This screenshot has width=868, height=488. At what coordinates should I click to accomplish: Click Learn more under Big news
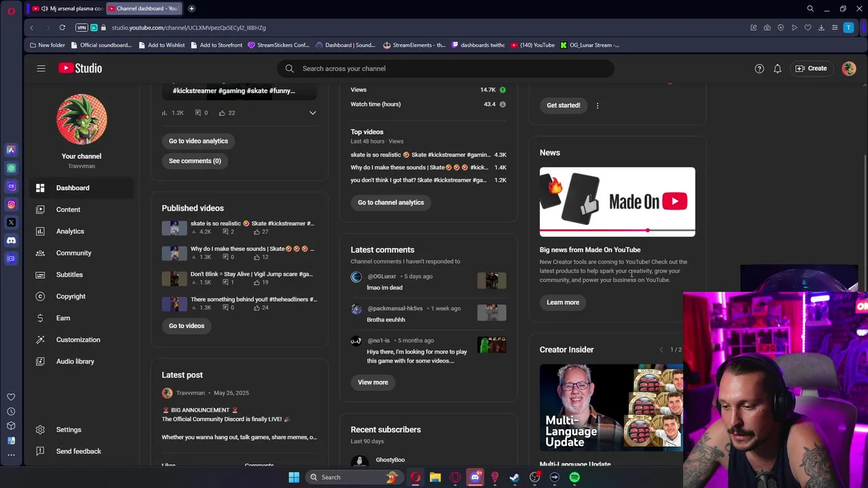(x=563, y=302)
